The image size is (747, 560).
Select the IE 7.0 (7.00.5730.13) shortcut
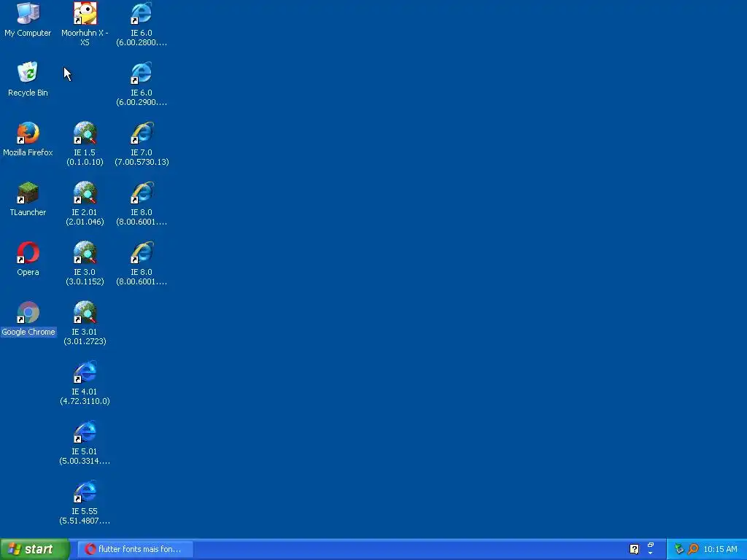142,144
